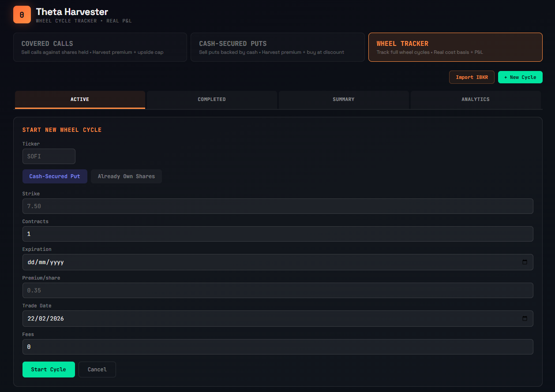Select the Premium/share input field

click(x=277, y=290)
